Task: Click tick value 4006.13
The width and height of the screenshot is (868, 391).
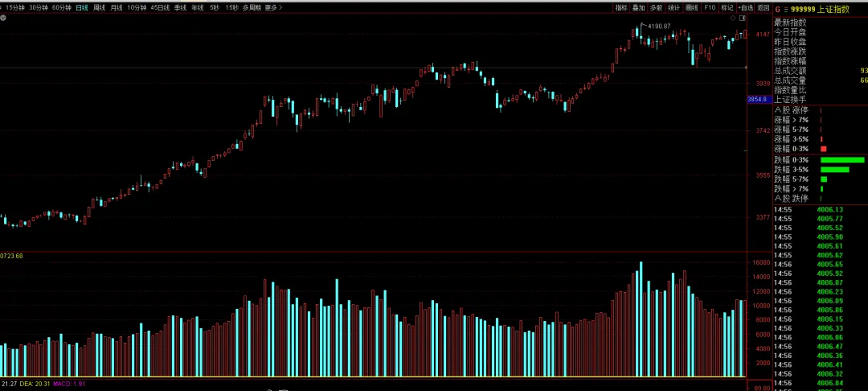Action: point(829,209)
